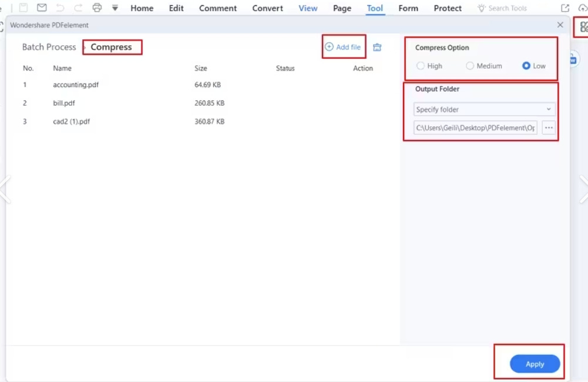Screen dimensions: 588x382
Task: Click the email envelope icon
Action: click(x=42, y=8)
